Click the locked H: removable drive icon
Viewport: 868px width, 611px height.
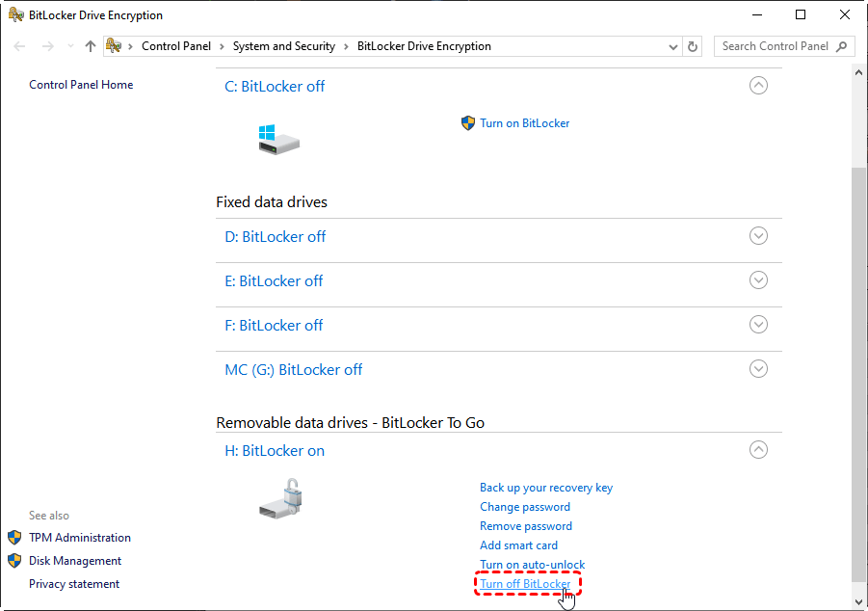(280, 498)
